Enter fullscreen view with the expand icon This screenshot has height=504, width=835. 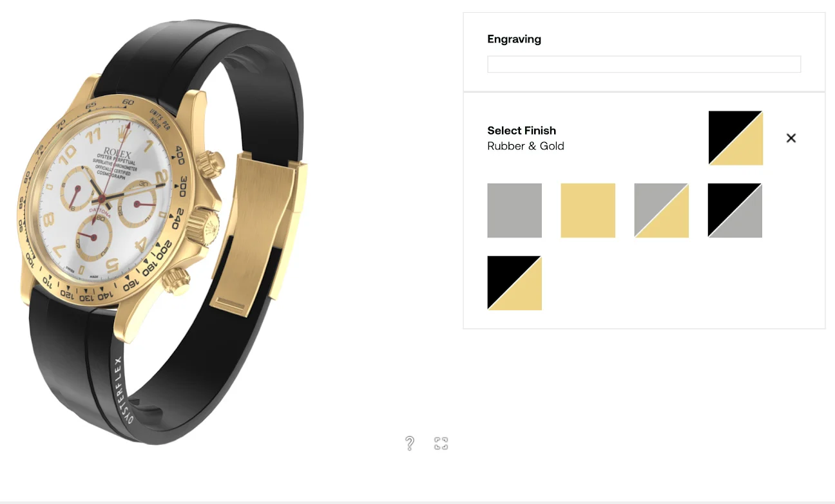coord(441,443)
